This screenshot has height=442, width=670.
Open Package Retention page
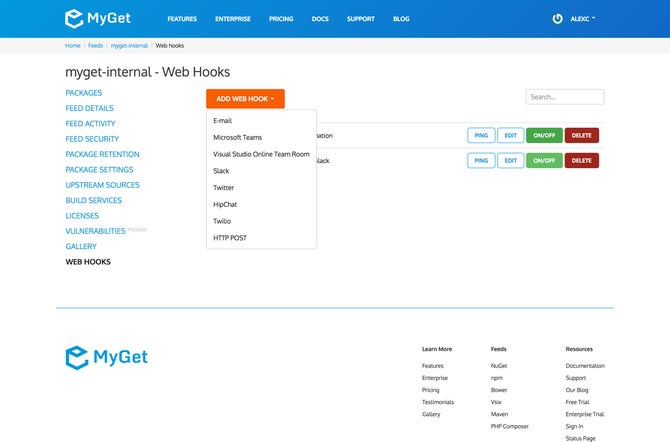coord(102,154)
